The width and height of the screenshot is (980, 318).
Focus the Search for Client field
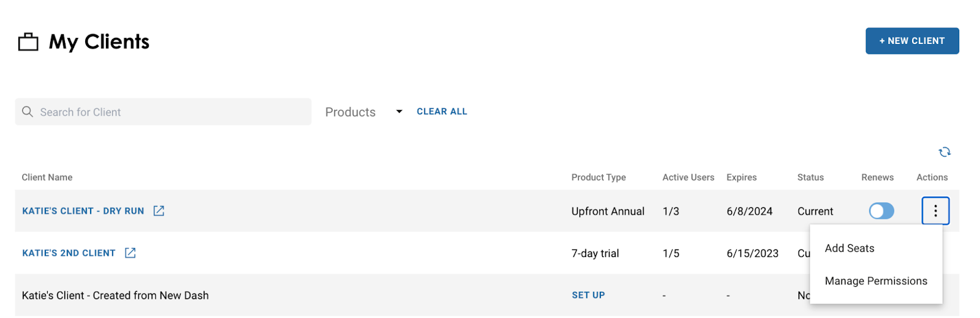click(171, 113)
